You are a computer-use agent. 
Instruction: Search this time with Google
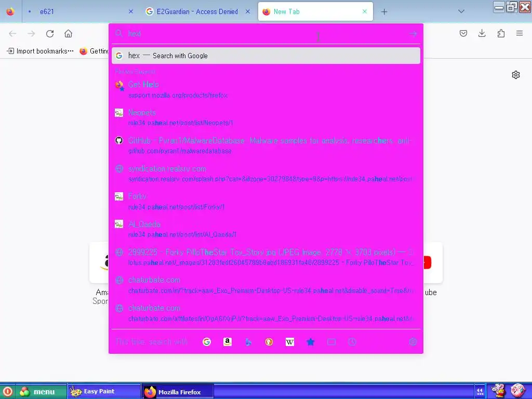tap(207, 342)
